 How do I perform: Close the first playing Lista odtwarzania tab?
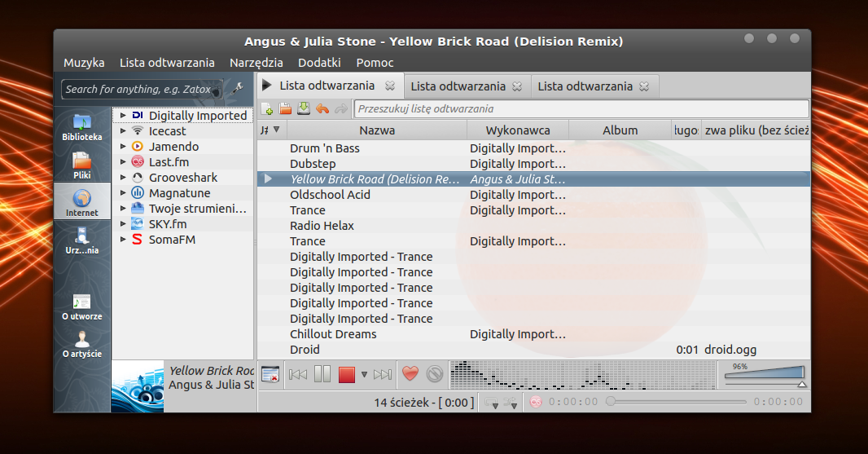pos(390,86)
